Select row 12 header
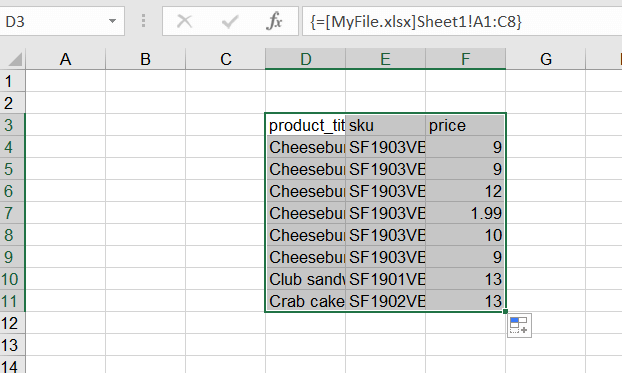This screenshot has height=373, width=622. 12,323
